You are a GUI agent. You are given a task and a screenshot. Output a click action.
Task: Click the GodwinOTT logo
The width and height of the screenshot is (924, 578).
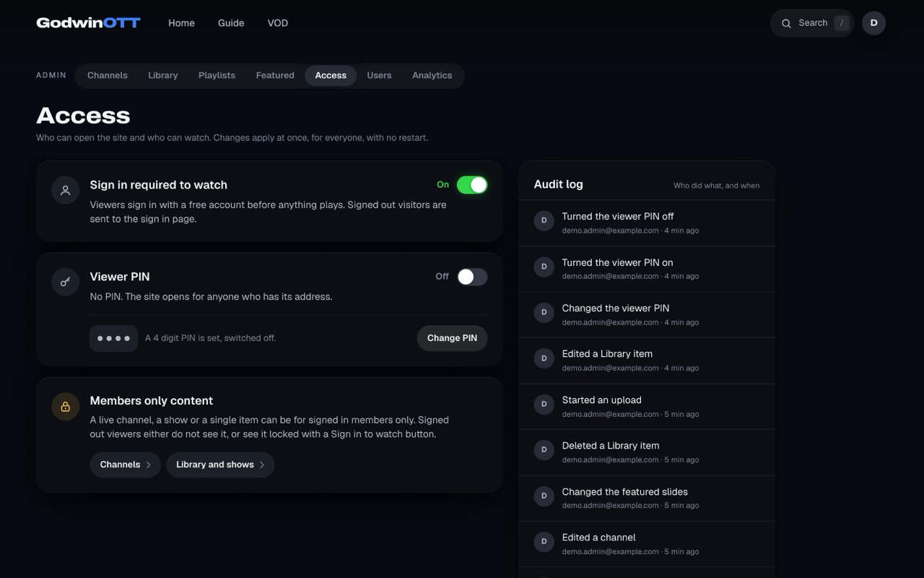[88, 23]
